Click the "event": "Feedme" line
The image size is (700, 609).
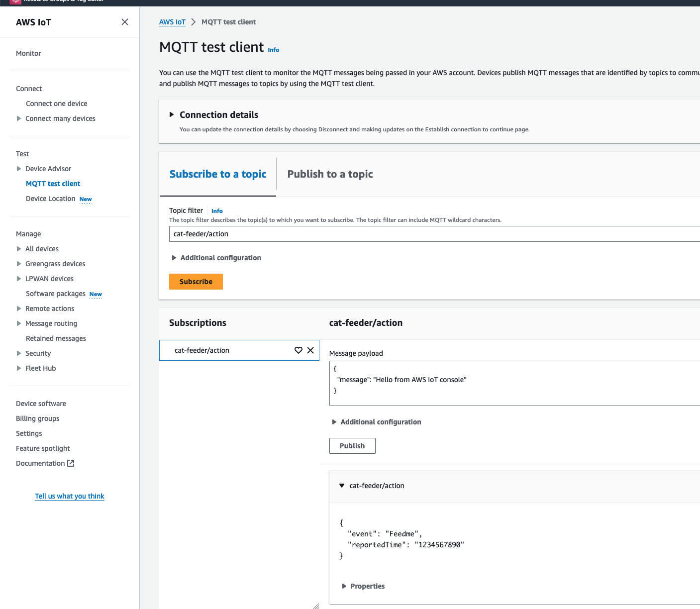point(385,534)
